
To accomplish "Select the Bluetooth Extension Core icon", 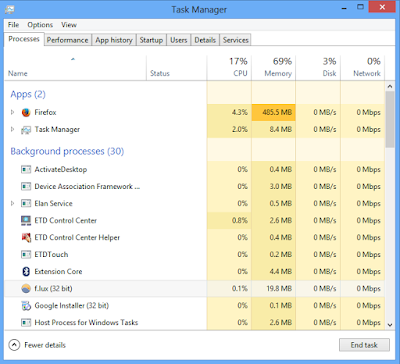I will [26, 271].
